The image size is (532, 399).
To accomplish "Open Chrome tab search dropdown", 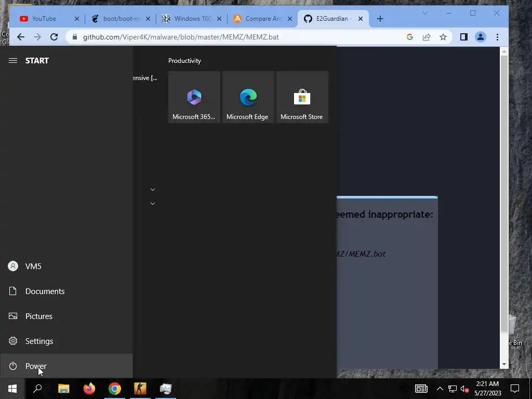I will (x=425, y=13).
